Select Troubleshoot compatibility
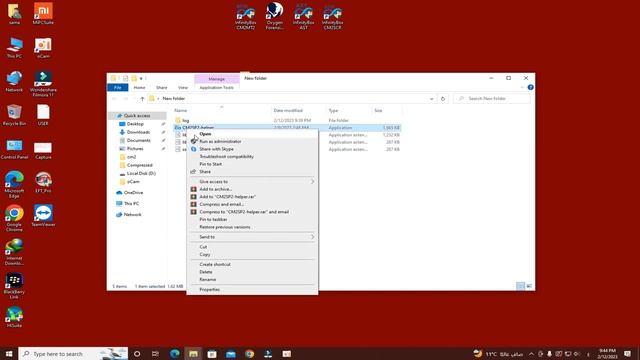 [226, 157]
